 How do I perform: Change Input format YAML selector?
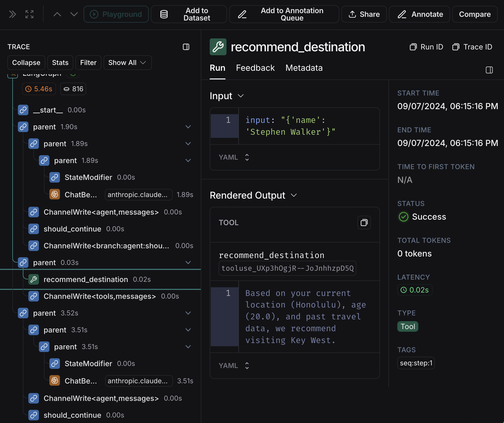pos(234,157)
